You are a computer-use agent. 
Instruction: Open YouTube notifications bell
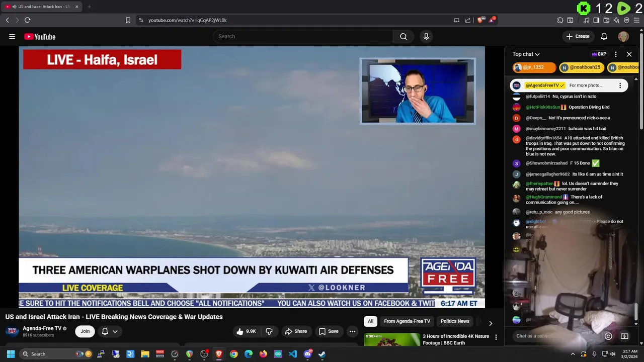(x=604, y=36)
